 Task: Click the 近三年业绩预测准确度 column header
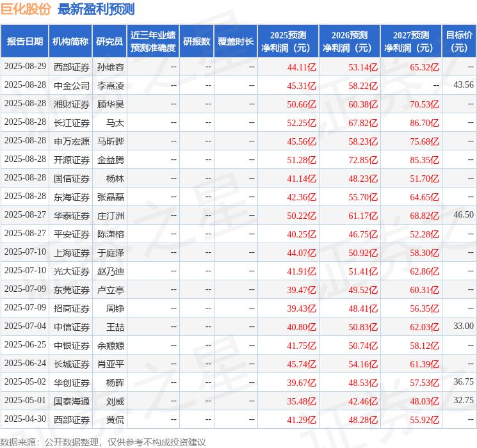pyautogui.click(x=153, y=42)
